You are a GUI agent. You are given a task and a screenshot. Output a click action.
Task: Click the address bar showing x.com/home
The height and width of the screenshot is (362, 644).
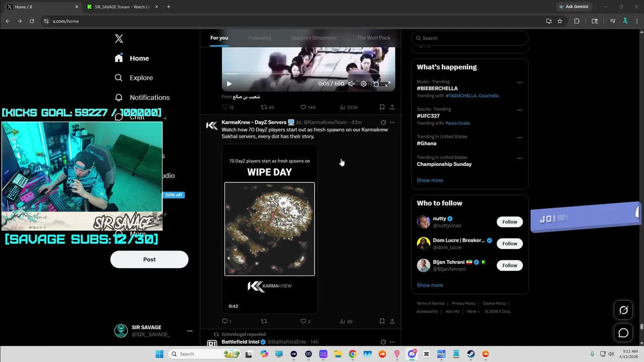tap(292, 21)
